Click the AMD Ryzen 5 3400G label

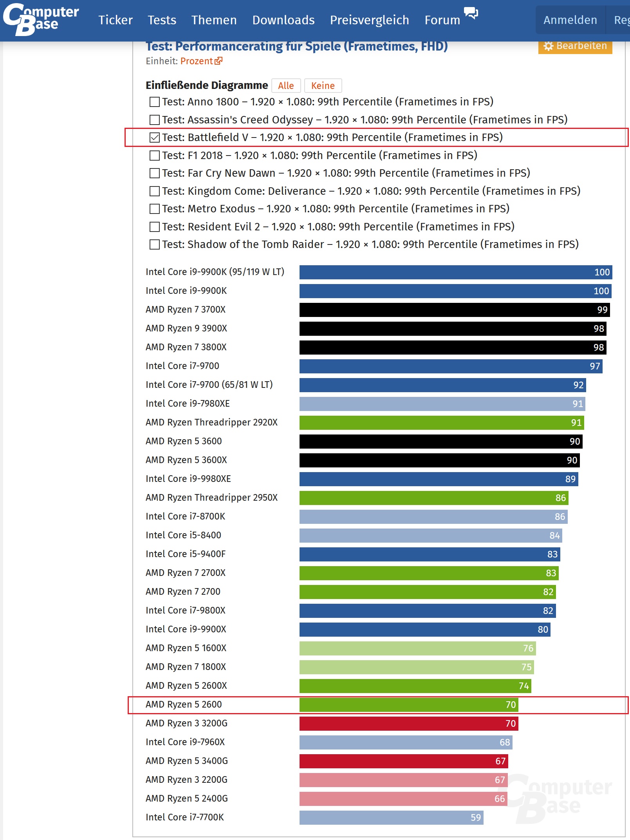click(x=187, y=761)
